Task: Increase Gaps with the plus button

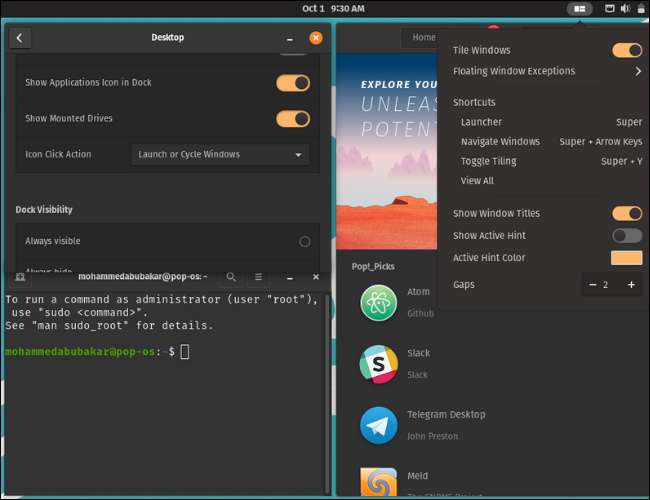Action: (x=631, y=285)
